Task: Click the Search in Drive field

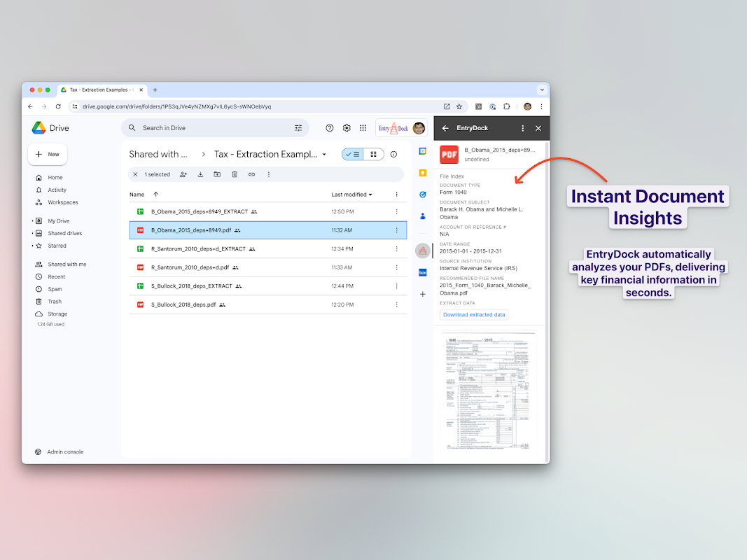Action: tap(216, 127)
